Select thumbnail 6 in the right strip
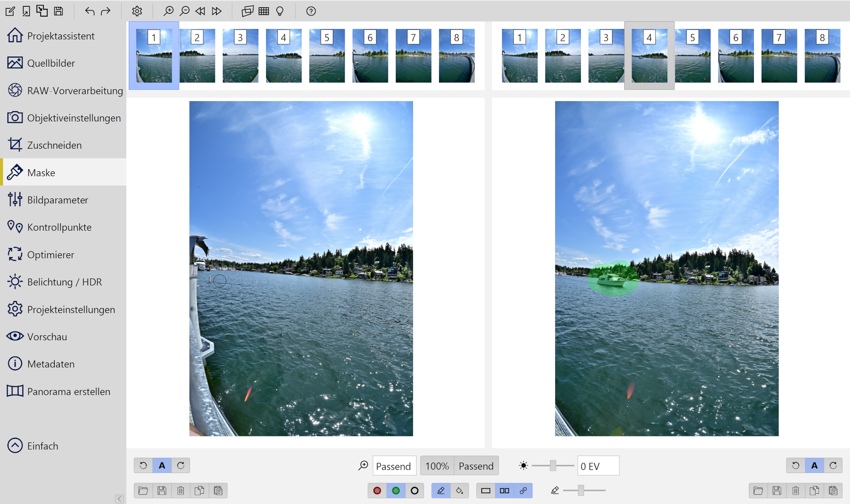The image size is (850, 504). click(x=736, y=56)
